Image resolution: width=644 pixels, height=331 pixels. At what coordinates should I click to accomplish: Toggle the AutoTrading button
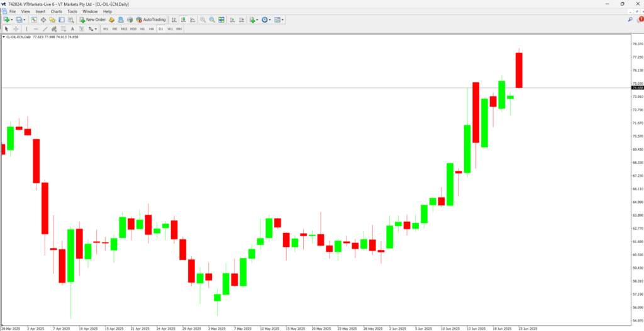(x=151, y=19)
